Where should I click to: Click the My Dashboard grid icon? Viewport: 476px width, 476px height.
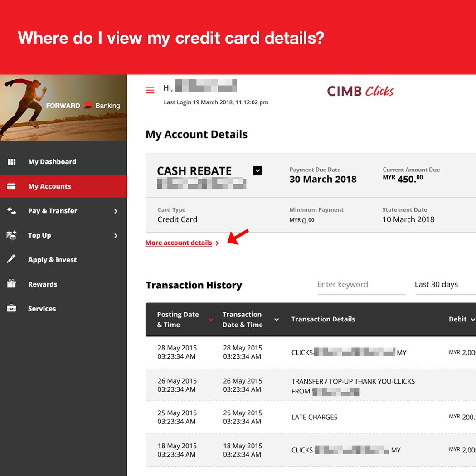pyautogui.click(x=11, y=162)
